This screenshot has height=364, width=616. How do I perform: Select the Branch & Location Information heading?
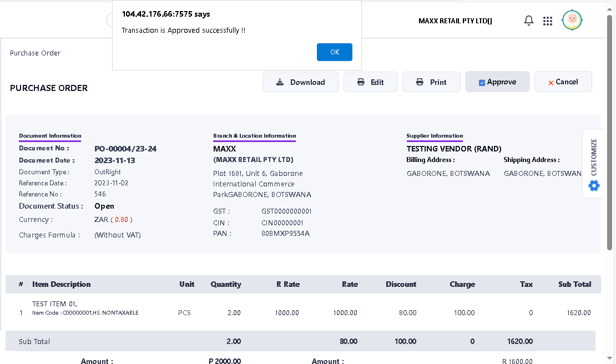tap(254, 136)
